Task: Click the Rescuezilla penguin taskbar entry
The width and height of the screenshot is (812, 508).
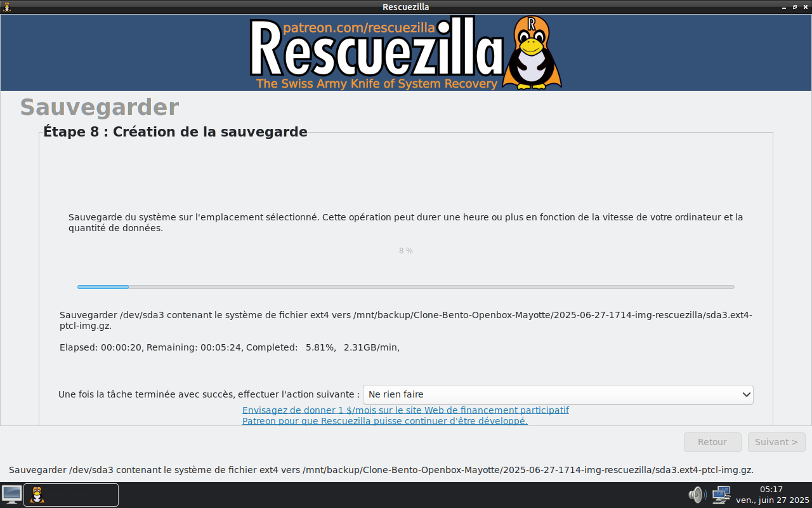Action: [x=71, y=495]
